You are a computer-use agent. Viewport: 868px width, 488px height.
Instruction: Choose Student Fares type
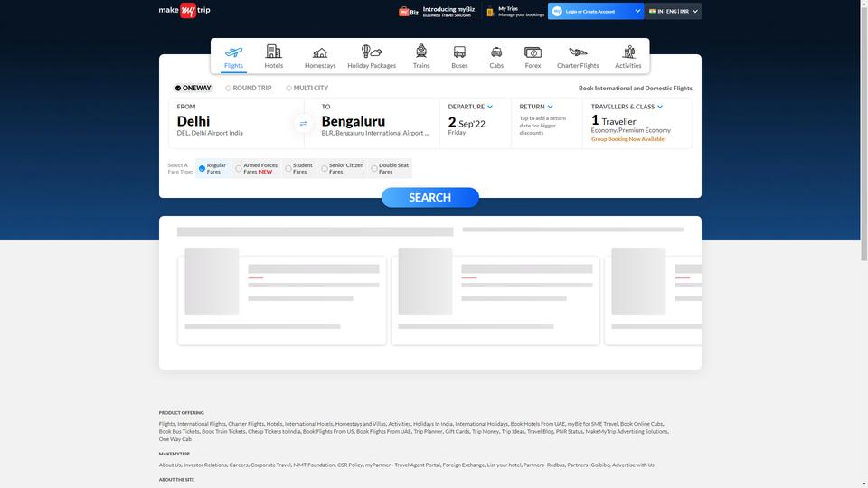(299, 168)
